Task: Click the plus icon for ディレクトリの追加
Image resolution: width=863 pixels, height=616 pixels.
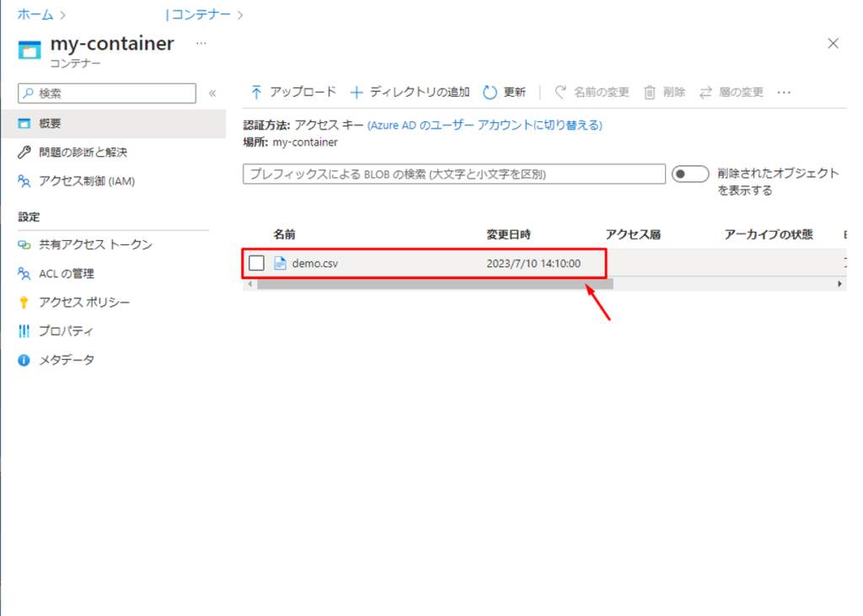Action: click(x=356, y=93)
